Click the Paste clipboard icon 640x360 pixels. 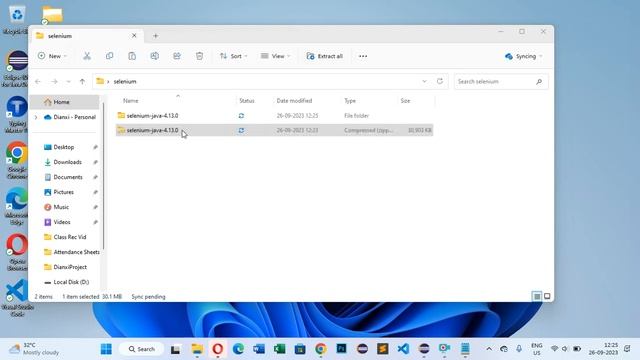132,56
